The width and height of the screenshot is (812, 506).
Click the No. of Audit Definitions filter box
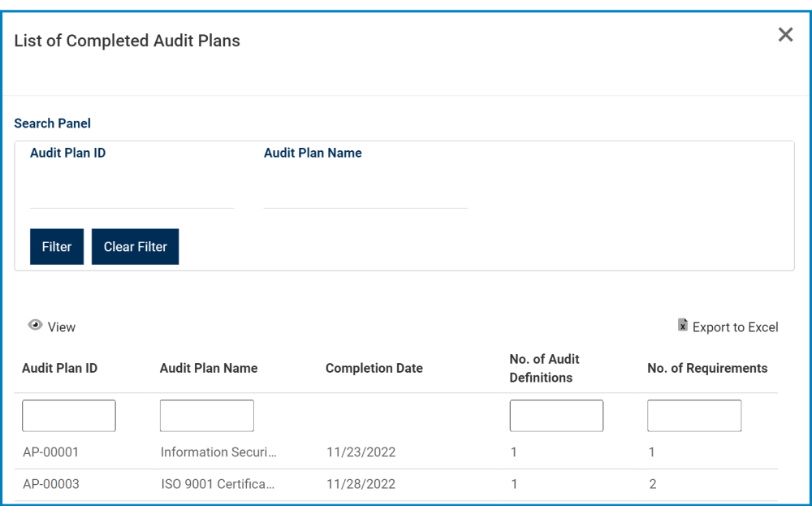(x=556, y=415)
